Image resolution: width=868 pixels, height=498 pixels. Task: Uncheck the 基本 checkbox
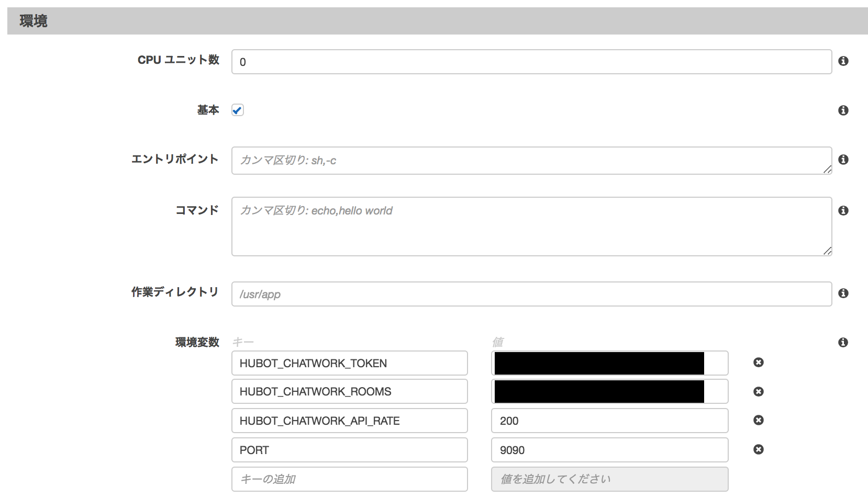point(238,110)
